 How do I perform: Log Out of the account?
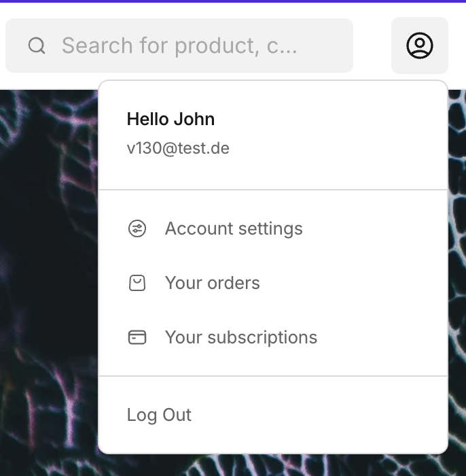click(x=159, y=415)
